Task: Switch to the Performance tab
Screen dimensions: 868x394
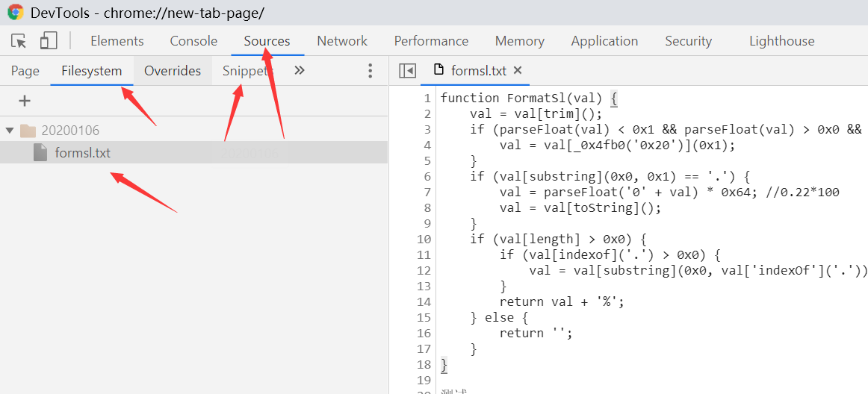Action: [431, 41]
